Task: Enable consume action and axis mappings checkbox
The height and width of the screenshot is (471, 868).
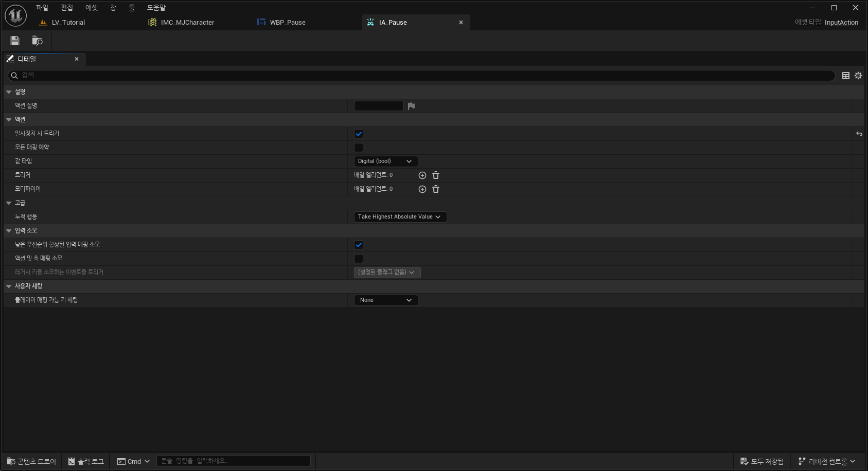Action: point(359,259)
